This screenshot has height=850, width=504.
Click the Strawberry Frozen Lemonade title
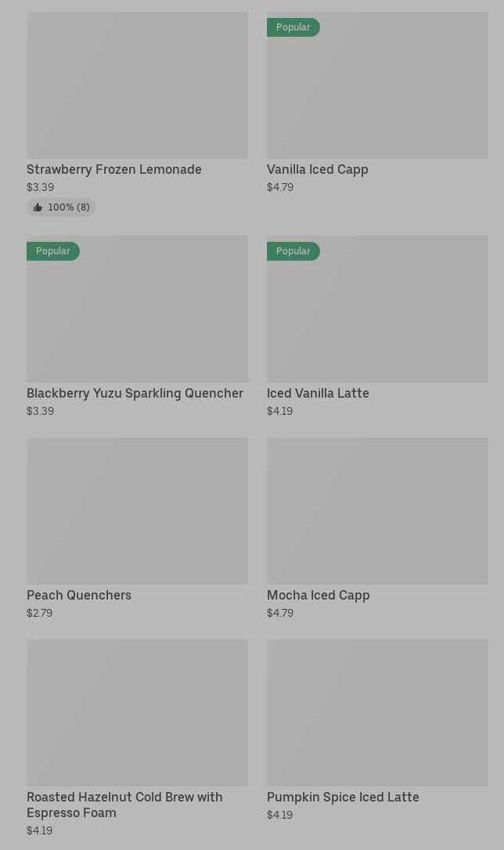coord(114,169)
